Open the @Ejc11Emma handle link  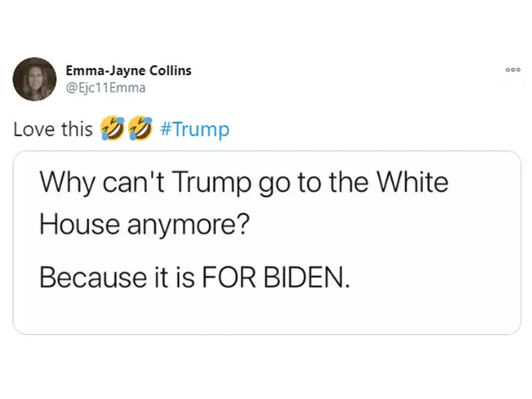coord(105,88)
